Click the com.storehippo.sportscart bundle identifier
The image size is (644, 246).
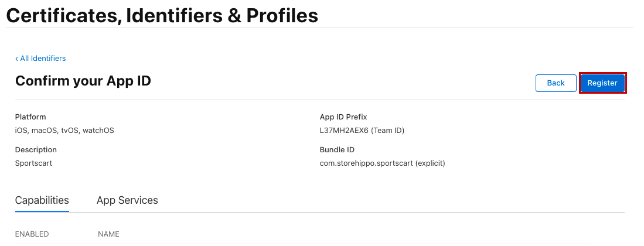[x=366, y=163]
